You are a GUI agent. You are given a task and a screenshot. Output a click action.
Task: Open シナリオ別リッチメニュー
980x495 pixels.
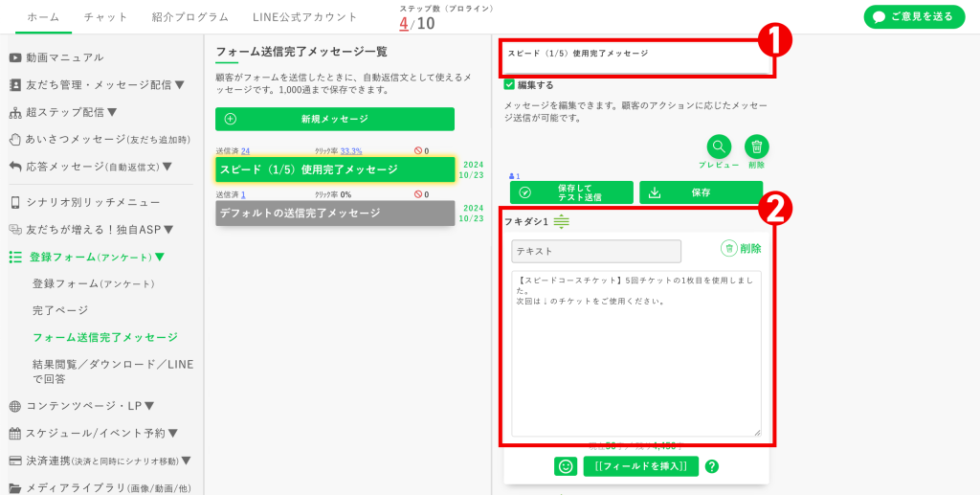pos(93,203)
